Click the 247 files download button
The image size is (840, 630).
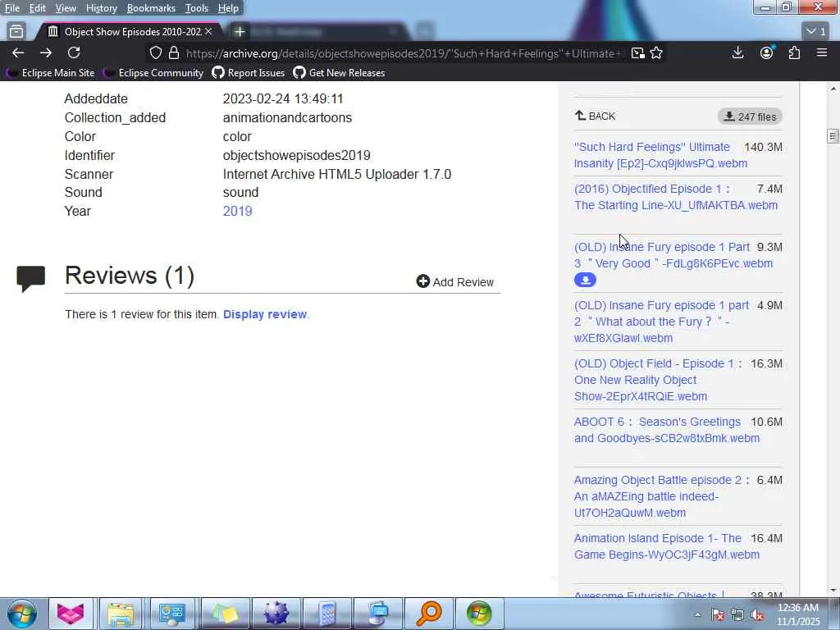tap(750, 116)
